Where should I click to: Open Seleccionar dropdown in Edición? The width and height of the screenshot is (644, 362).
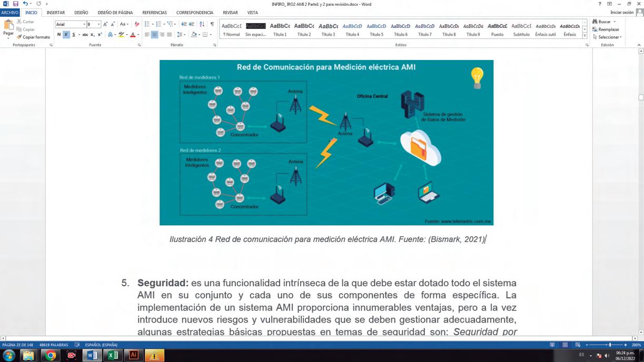608,37
